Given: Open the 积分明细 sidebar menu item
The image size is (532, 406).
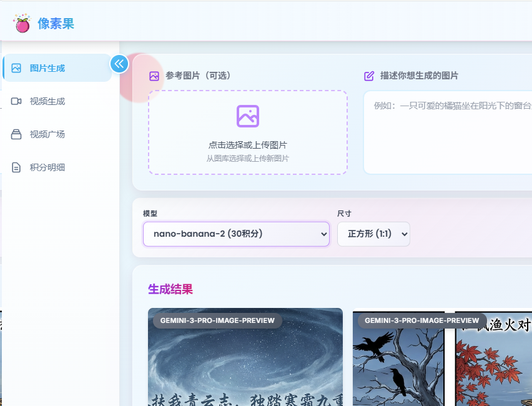Looking at the screenshot, I should pos(47,167).
